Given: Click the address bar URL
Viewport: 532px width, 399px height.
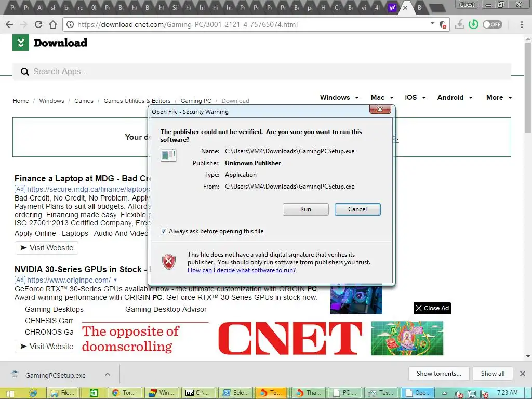Looking at the screenshot, I should click(188, 24).
